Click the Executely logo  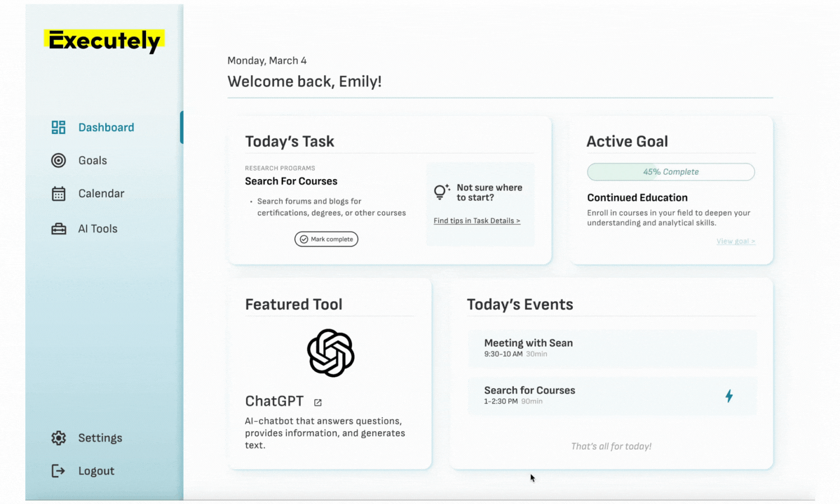click(x=105, y=41)
